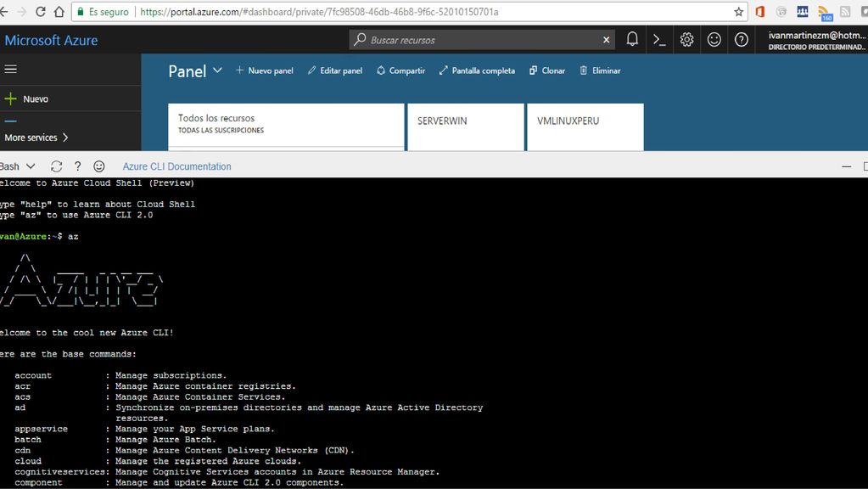Open the Microsoft Azure home link
Image resolution: width=868 pixels, height=489 pixels.
click(x=51, y=40)
